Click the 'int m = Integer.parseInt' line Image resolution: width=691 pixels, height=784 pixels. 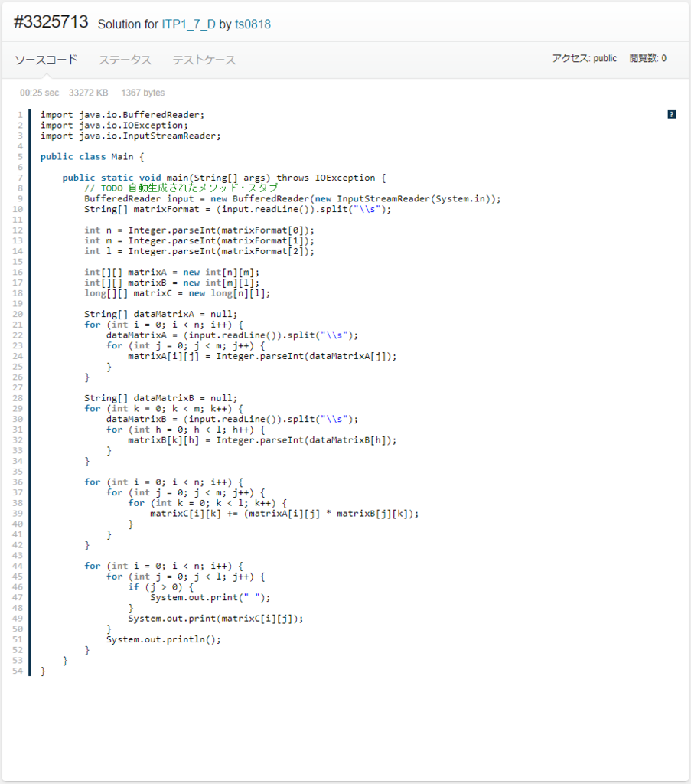[x=200, y=241]
